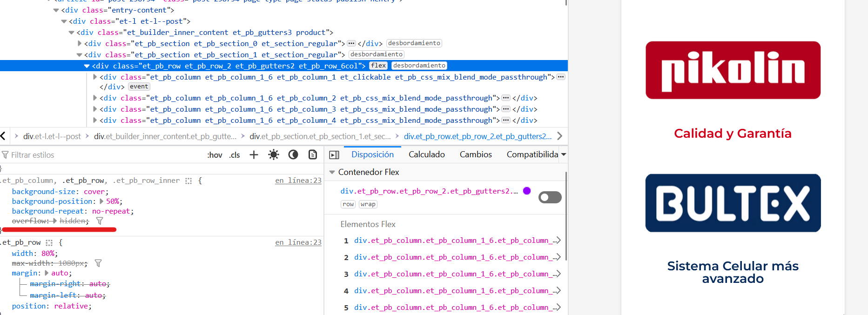Toggle the .cls classes panel
Viewport: 868px width, 315px height.
[x=235, y=155]
